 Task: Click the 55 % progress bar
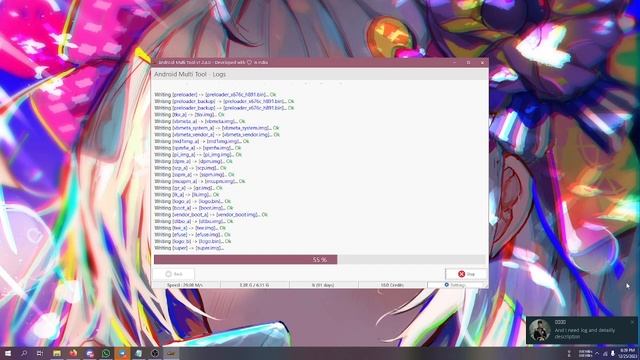click(x=320, y=260)
